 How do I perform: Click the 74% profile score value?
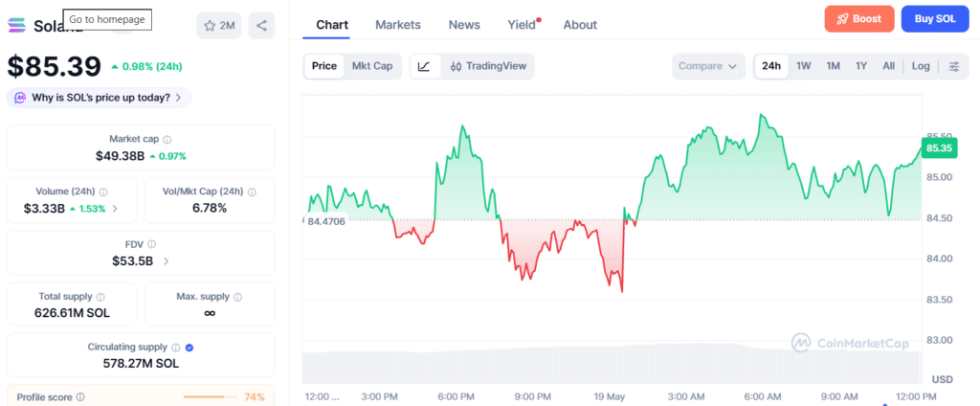click(x=254, y=397)
